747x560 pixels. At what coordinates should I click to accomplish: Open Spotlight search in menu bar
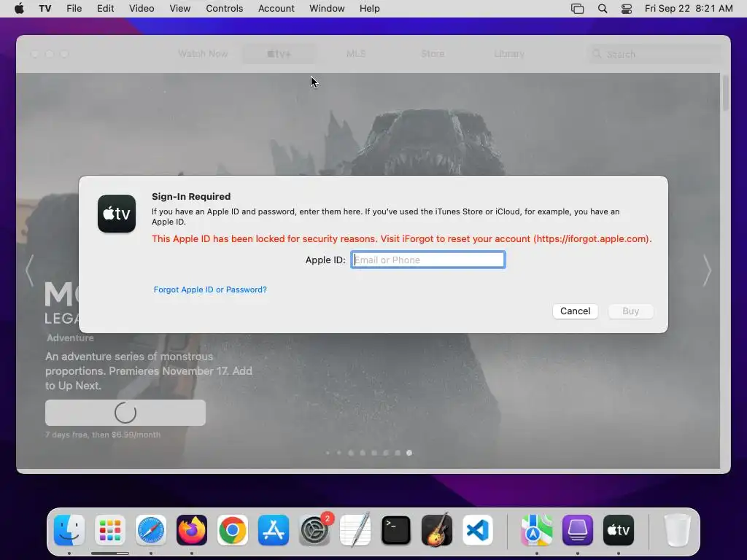pyautogui.click(x=603, y=9)
